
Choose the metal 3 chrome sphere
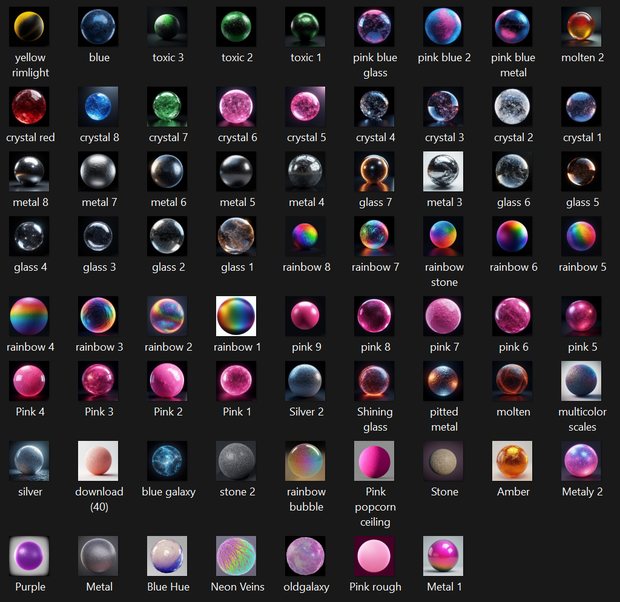[x=443, y=171]
